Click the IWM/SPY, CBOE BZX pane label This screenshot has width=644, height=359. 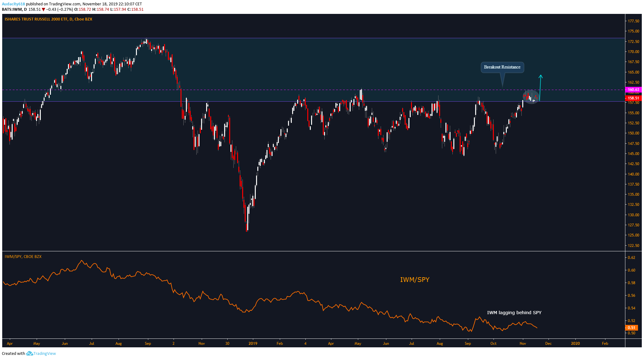(x=23, y=257)
